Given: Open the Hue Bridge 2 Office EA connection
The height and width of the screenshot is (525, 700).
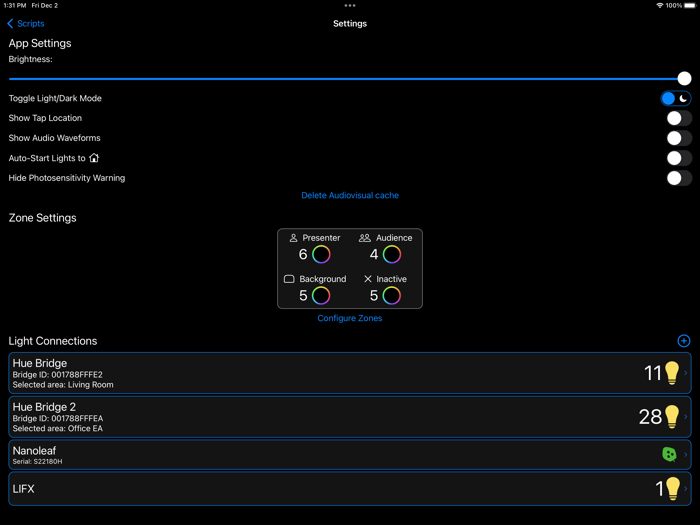Looking at the screenshot, I should click(x=350, y=417).
